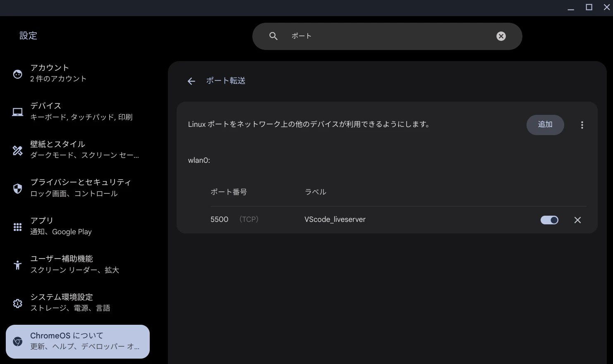
Task: Click the wlan0: interface label
Action: pos(199,160)
